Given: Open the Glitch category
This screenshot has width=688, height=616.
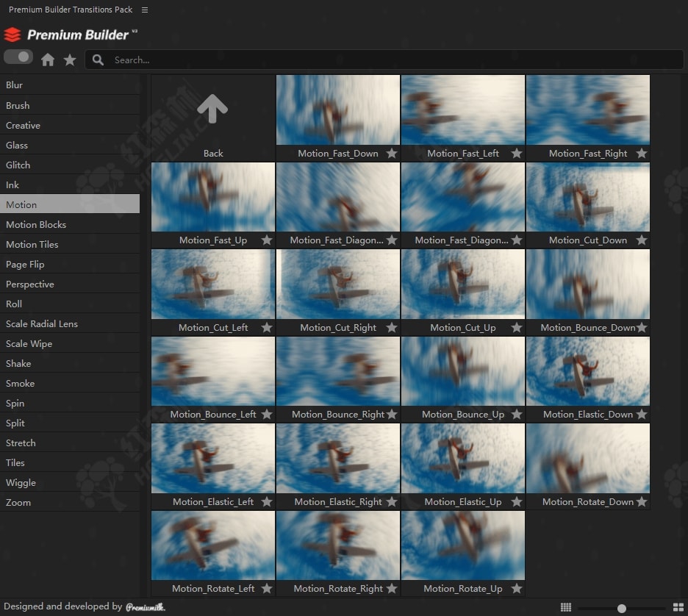Looking at the screenshot, I should [x=70, y=165].
